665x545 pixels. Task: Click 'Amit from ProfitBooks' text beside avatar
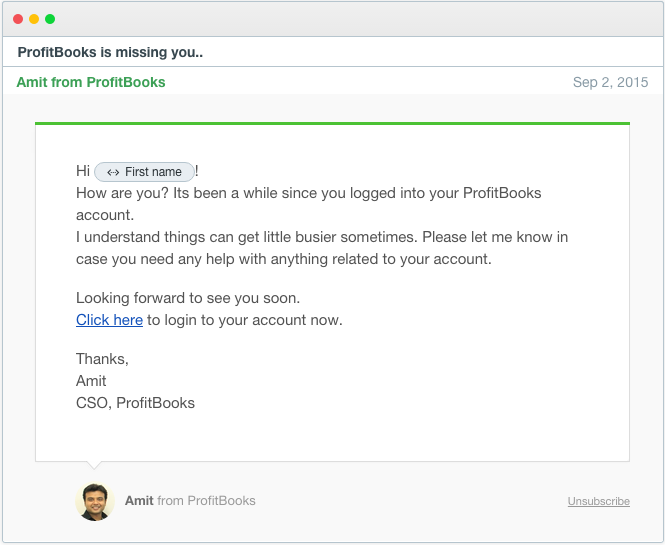[x=190, y=500]
